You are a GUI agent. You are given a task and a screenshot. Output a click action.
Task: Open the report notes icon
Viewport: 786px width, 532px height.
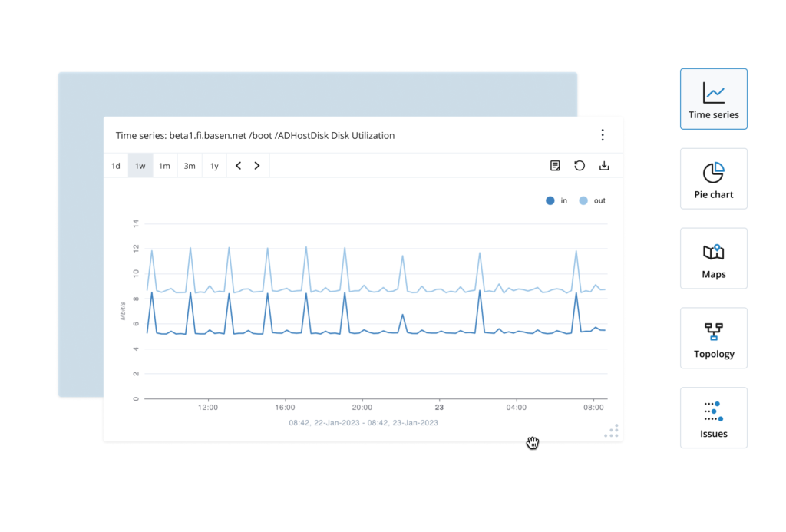point(555,166)
